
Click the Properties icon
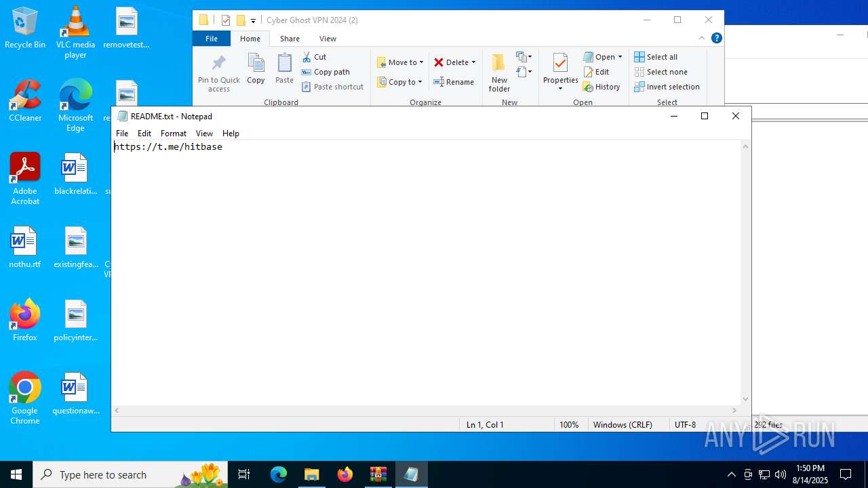point(560,63)
